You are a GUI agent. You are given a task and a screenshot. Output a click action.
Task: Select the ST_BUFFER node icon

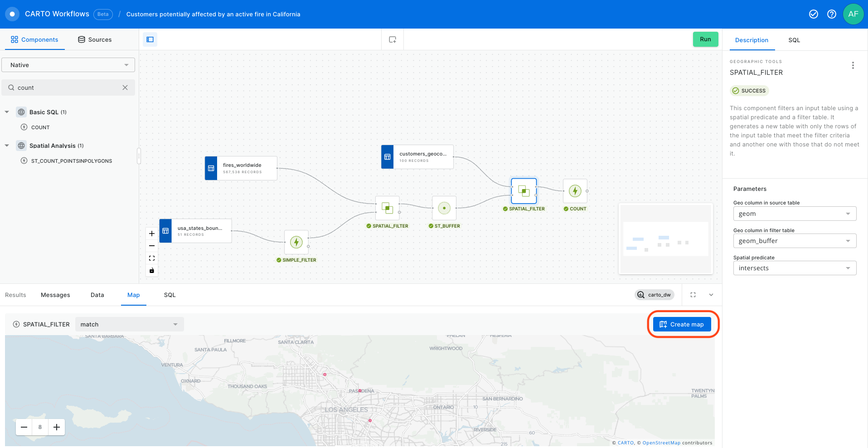pos(444,208)
